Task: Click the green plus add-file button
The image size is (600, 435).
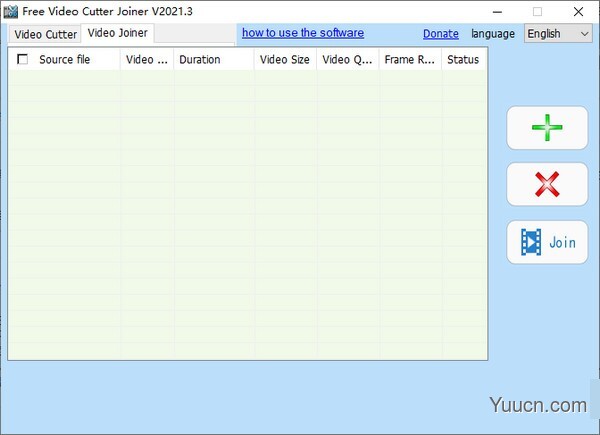Action: point(547,128)
